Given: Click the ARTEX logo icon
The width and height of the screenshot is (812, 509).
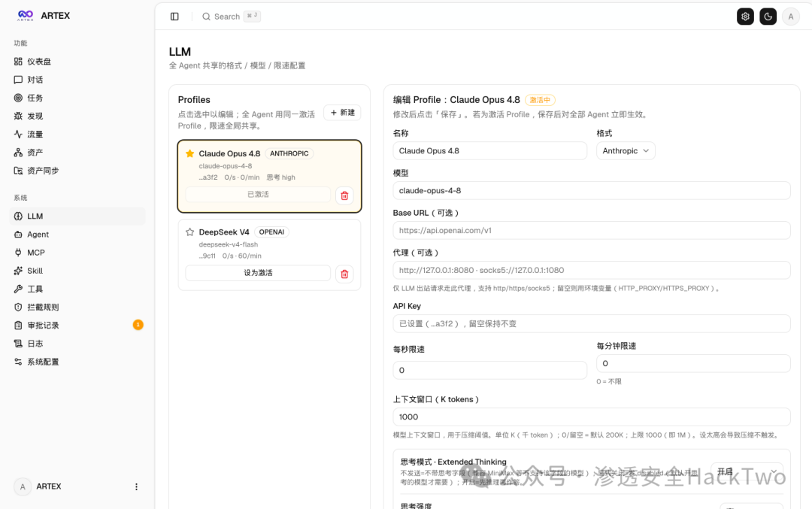Looking at the screenshot, I should 25,16.
